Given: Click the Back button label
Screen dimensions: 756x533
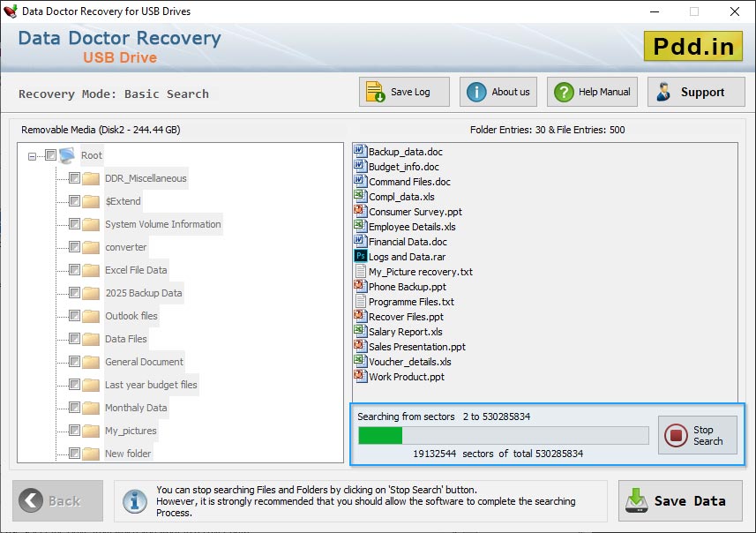Looking at the screenshot, I should (64, 501).
